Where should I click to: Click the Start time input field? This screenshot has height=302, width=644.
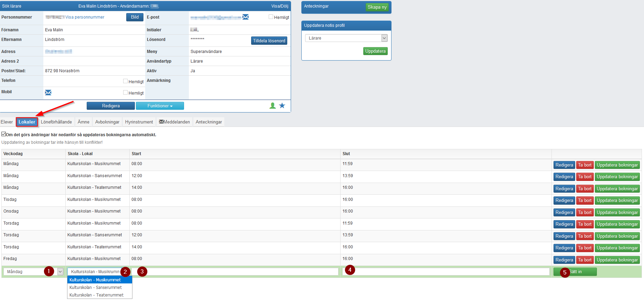coord(235,272)
